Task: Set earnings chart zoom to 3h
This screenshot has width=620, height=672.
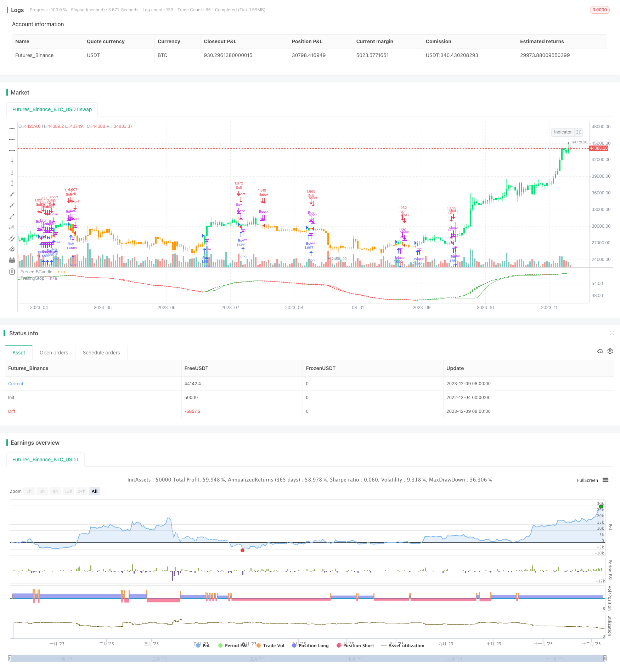Action: coord(42,491)
